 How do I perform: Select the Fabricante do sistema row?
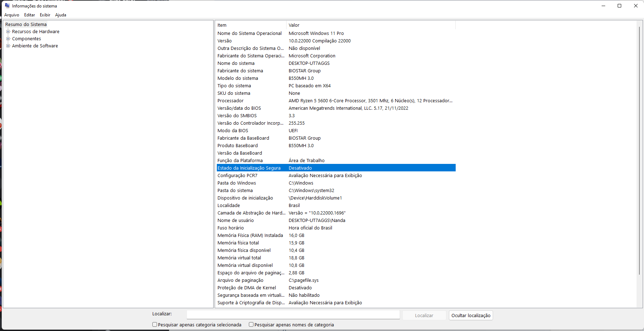pyautogui.click(x=336, y=71)
